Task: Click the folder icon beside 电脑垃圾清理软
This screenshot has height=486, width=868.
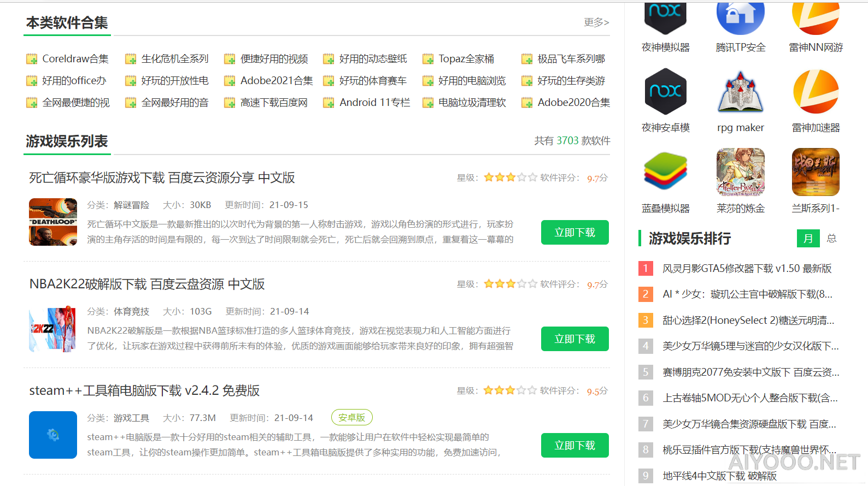Action: (x=428, y=103)
